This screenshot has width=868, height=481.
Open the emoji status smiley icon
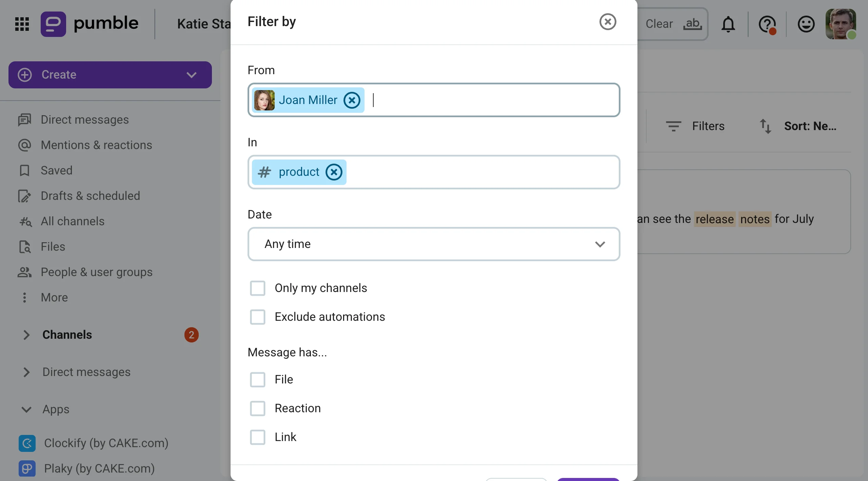point(806,24)
